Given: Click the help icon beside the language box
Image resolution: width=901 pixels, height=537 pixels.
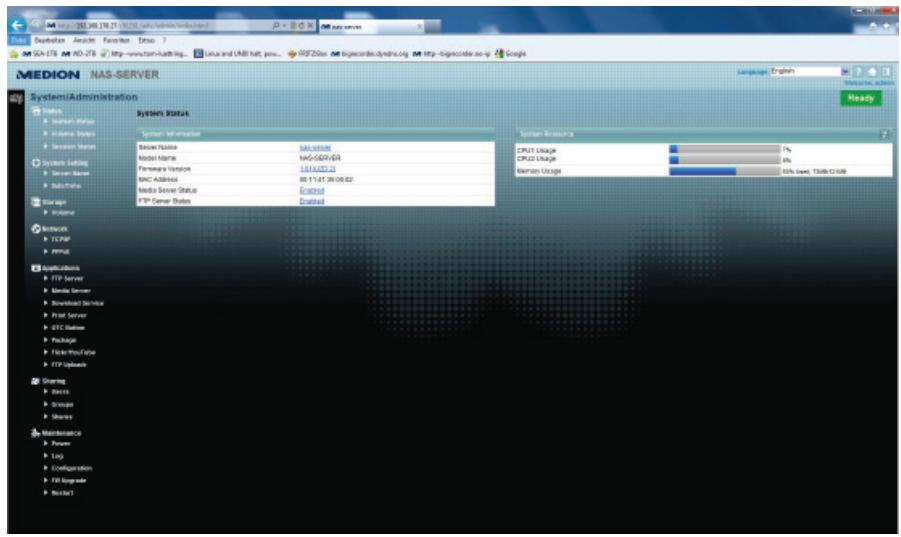Looking at the screenshot, I should click(858, 72).
